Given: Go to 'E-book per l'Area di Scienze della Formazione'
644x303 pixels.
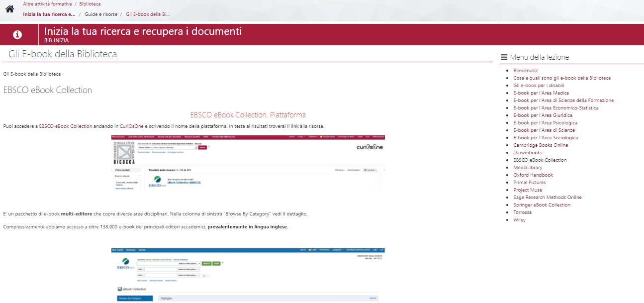Looking at the screenshot, I should [563, 101].
